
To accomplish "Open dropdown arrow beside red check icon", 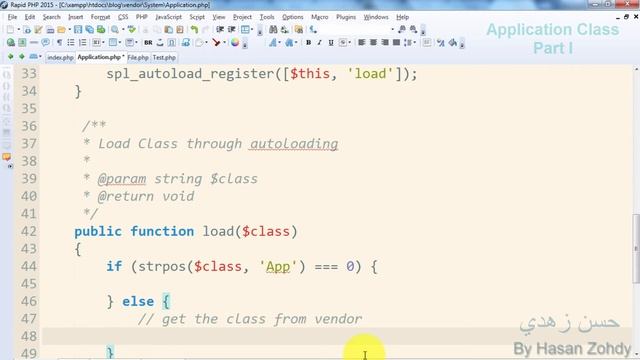I will pos(224,42).
